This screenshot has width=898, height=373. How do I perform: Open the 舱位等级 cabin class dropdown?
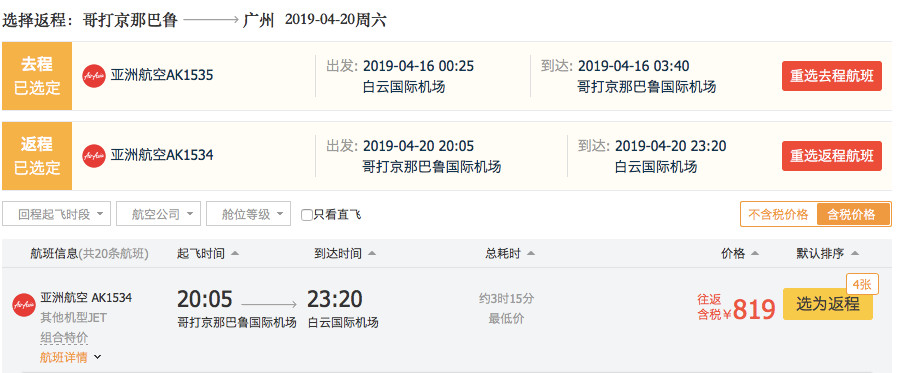249,214
